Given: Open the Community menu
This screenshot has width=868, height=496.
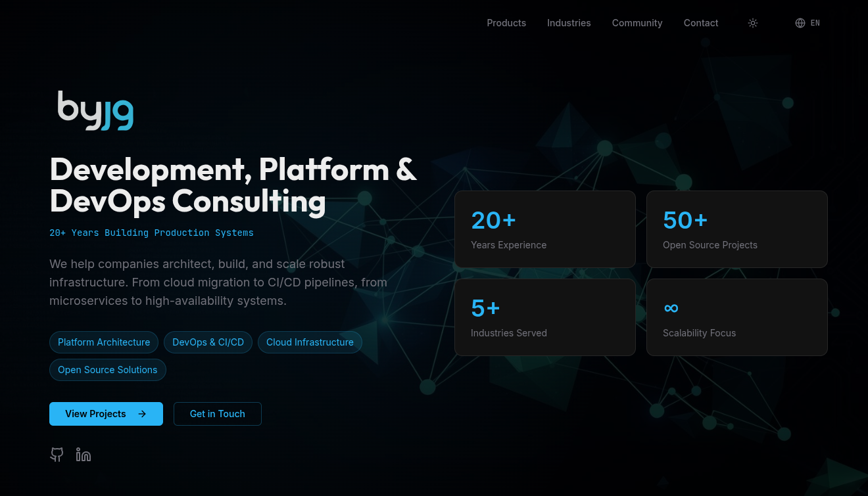Looking at the screenshot, I should coord(637,23).
